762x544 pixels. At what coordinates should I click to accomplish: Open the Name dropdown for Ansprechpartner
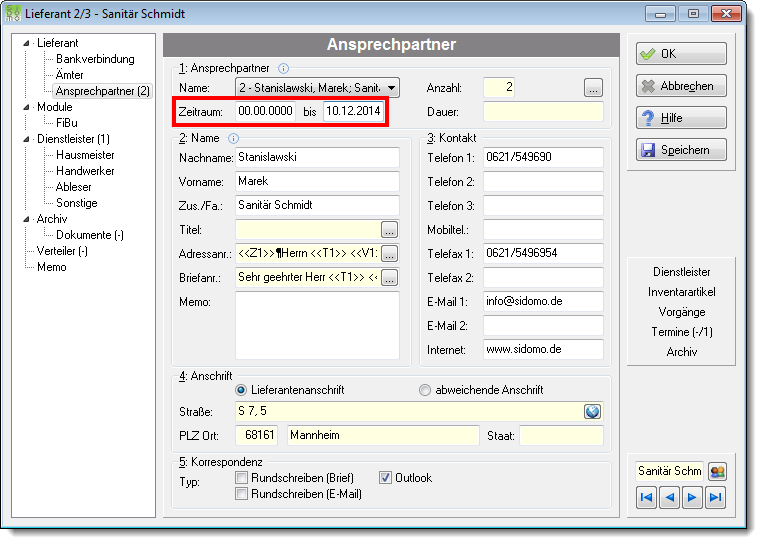391,88
